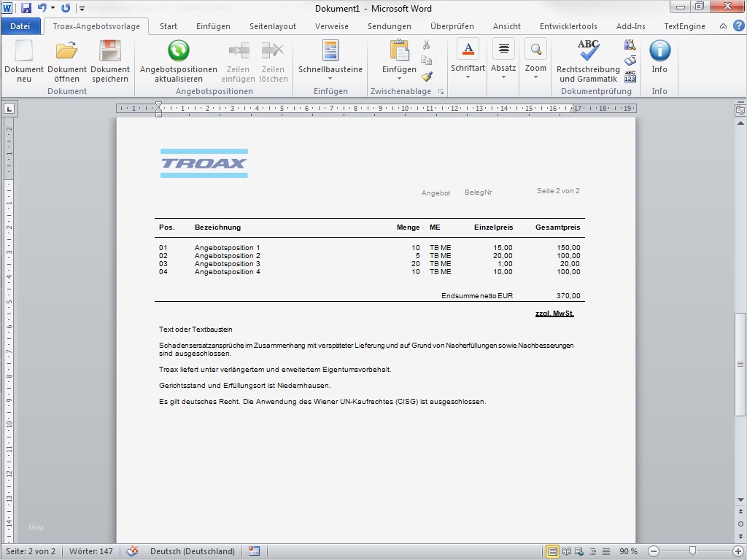
Task: Open the Entwicklertools tab
Action: pos(568,26)
